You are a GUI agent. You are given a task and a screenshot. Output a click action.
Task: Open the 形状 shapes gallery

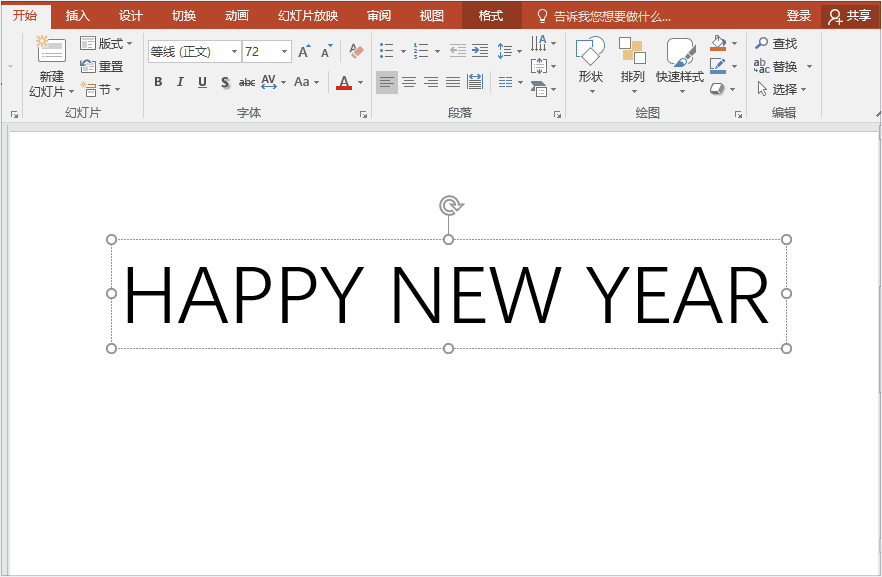pyautogui.click(x=591, y=65)
